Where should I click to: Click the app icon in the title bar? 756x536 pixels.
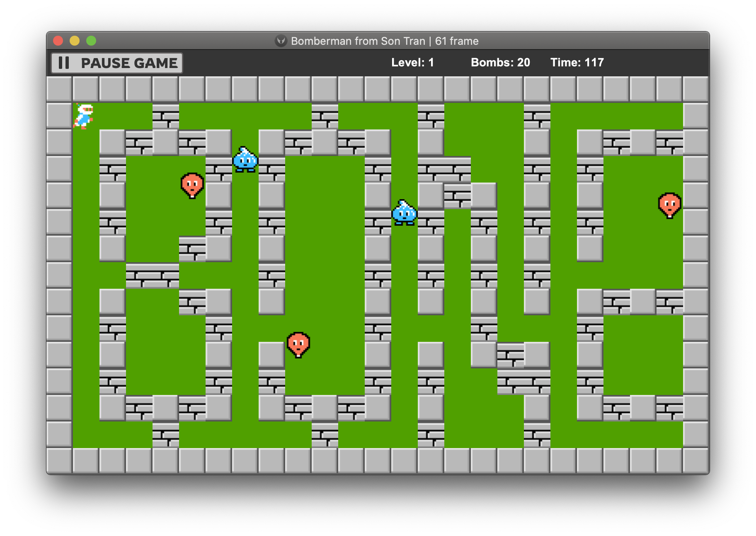281,41
